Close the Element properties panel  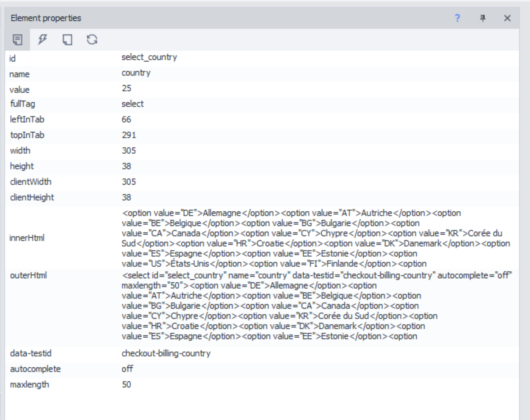(x=507, y=18)
